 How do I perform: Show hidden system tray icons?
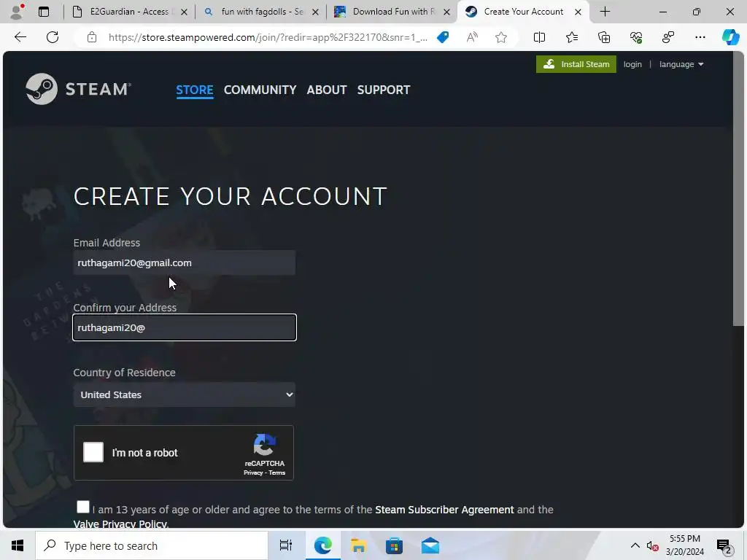635,545
